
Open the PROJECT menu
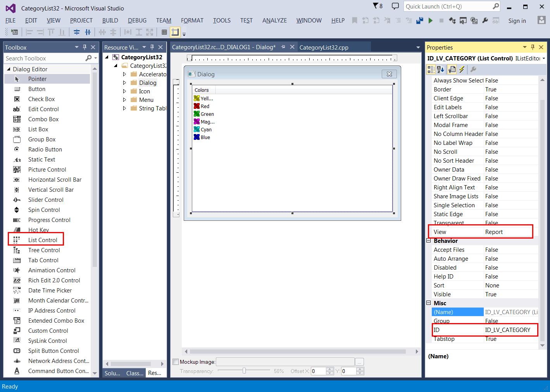[x=81, y=21]
